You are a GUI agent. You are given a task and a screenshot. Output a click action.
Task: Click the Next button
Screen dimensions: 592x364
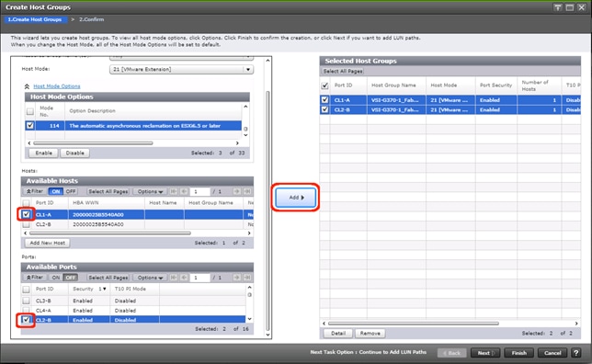pos(485,353)
